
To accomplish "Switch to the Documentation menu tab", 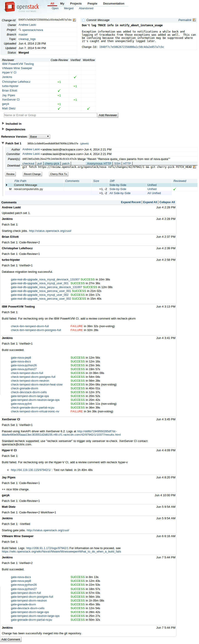I will (x=114, y=3).
